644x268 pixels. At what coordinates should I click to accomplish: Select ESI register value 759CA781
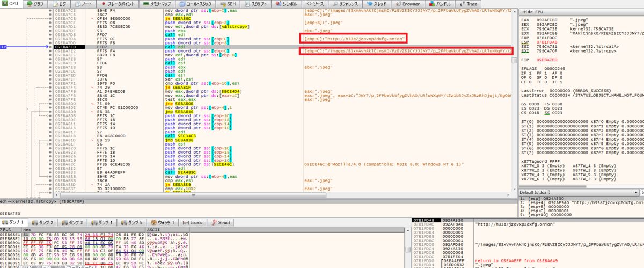[x=546, y=47]
